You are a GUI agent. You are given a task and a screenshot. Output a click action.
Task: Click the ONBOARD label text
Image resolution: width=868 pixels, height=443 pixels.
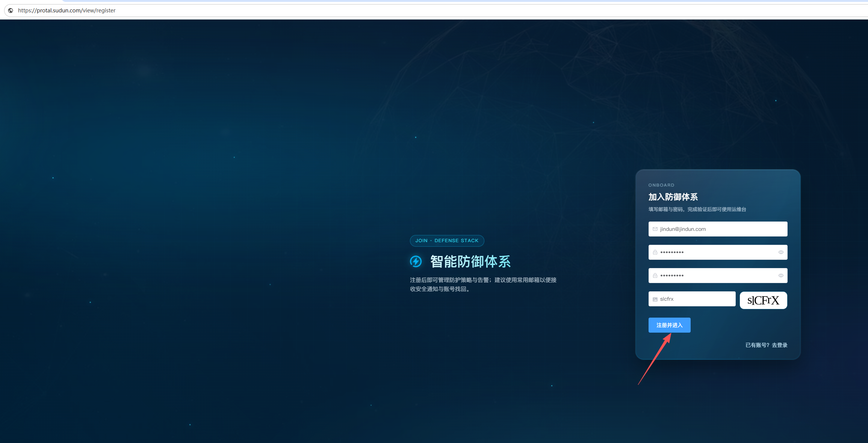(x=661, y=185)
